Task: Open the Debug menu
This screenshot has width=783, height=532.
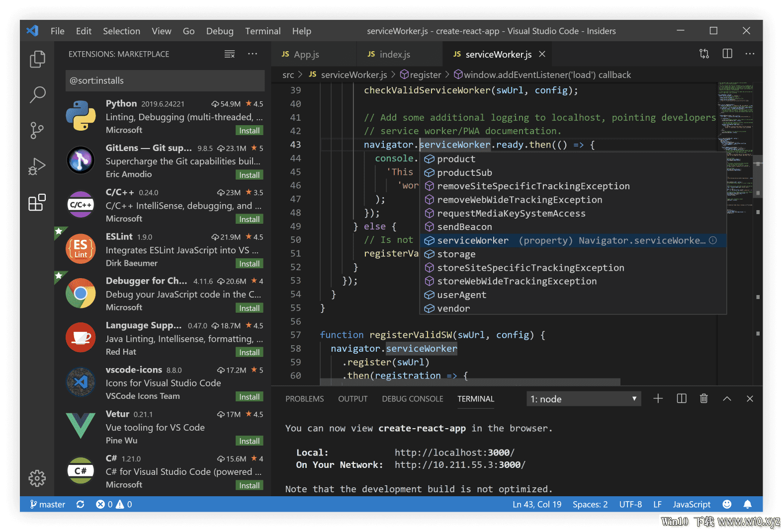Action: (220, 31)
